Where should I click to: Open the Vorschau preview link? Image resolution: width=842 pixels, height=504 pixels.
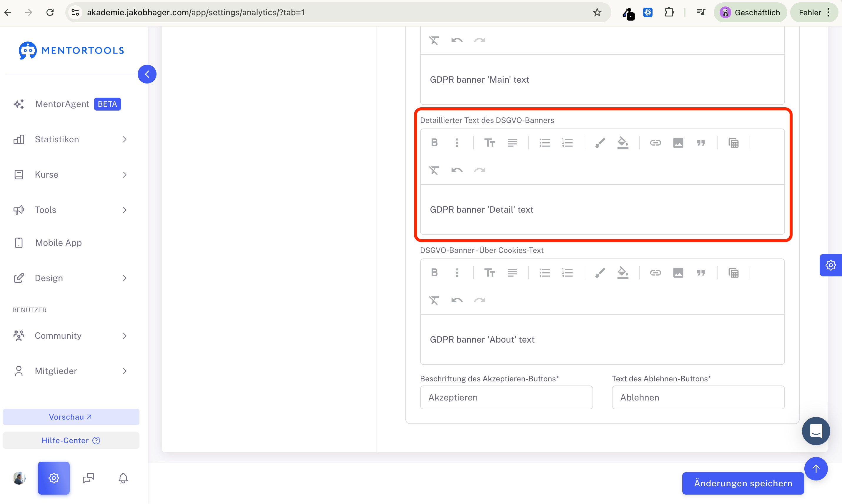71,417
